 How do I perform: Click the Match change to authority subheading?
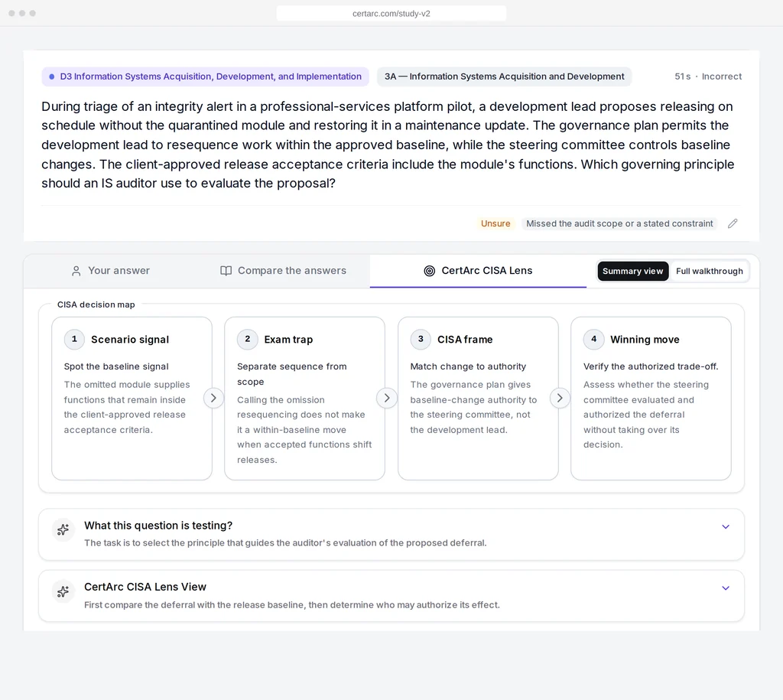point(468,366)
